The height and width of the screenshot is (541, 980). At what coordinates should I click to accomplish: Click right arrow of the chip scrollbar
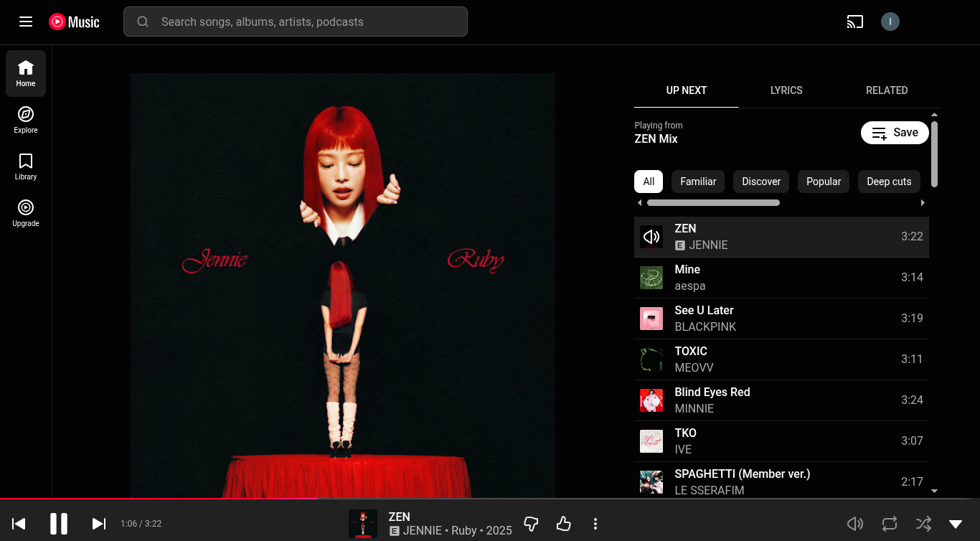[923, 203]
